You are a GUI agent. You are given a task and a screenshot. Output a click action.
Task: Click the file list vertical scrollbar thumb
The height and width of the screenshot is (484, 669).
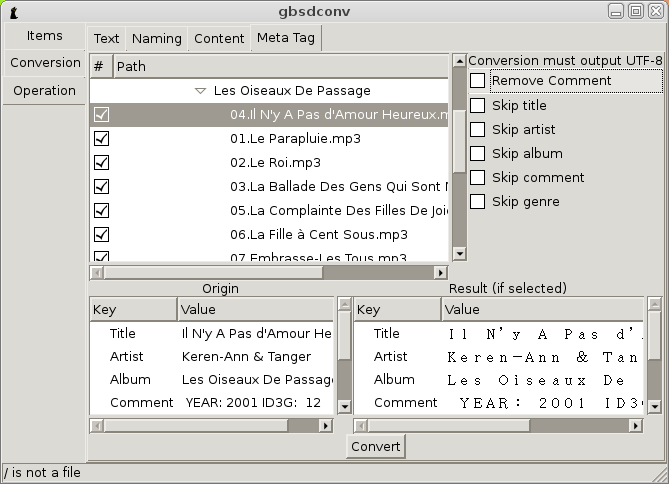pyautogui.click(x=460, y=141)
